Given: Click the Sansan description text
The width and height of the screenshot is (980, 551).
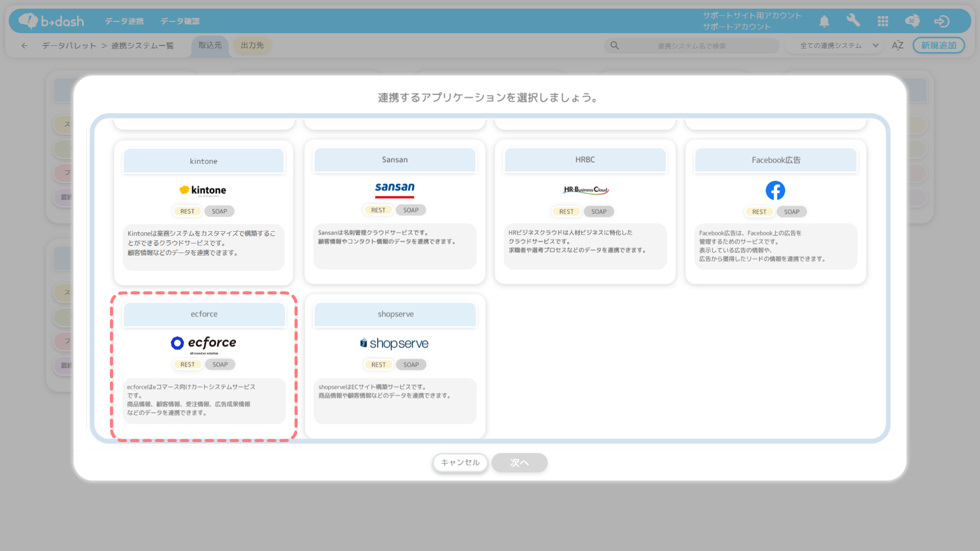Looking at the screenshot, I should click(387, 237).
